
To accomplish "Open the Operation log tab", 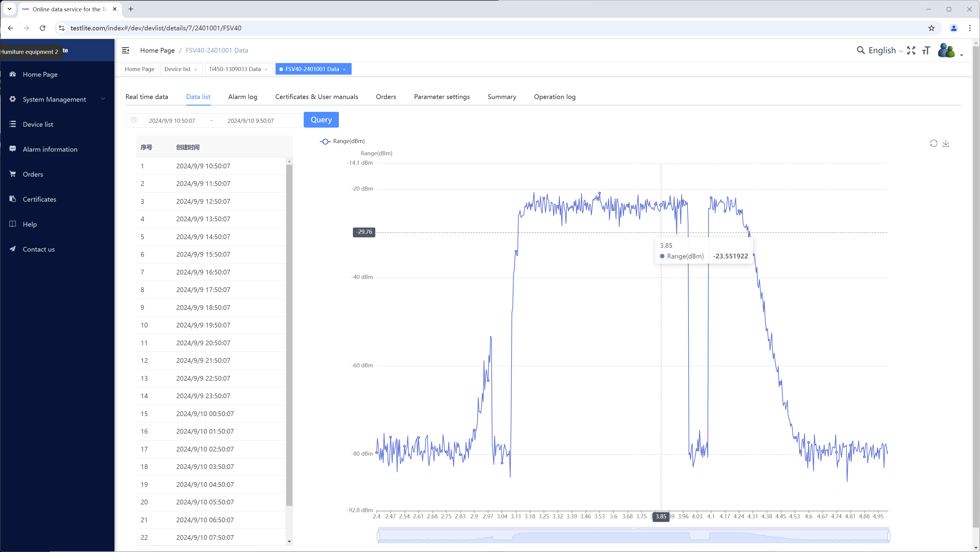I will pos(555,97).
